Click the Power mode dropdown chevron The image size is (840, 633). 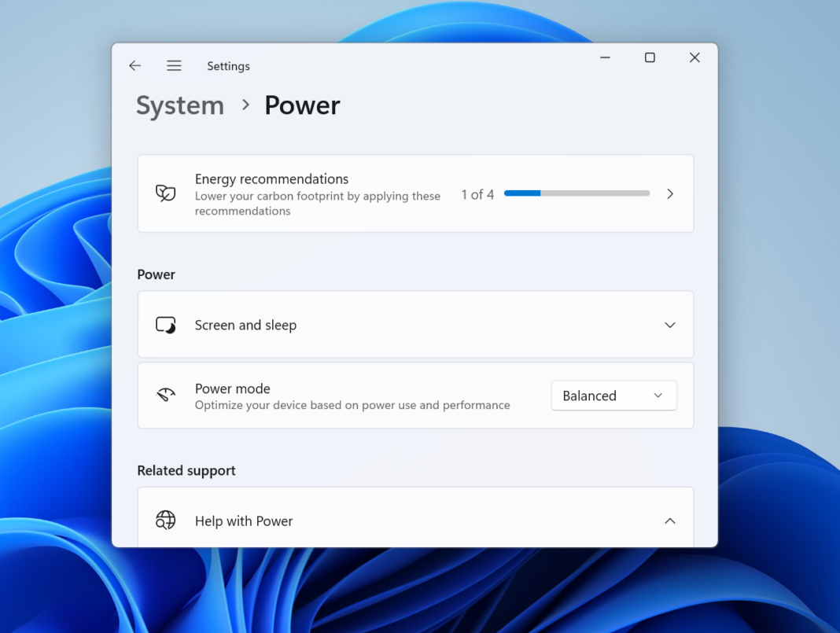[659, 396]
